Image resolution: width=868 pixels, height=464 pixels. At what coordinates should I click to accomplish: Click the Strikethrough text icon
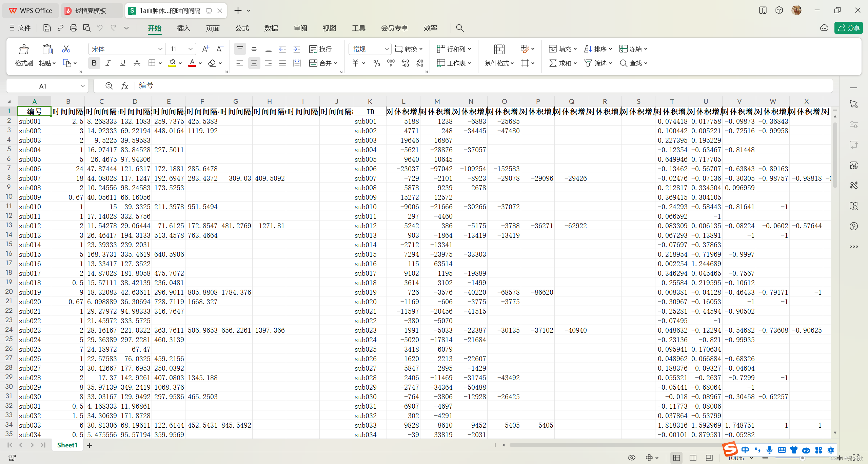coord(137,63)
